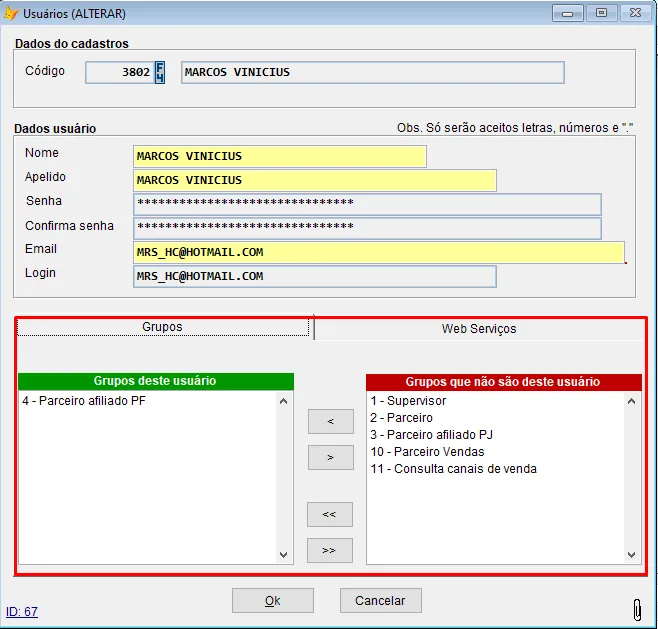This screenshot has width=658, height=629.
Task: Choose 10 - Parceiro Vendas from list
Action: pos(427,452)
